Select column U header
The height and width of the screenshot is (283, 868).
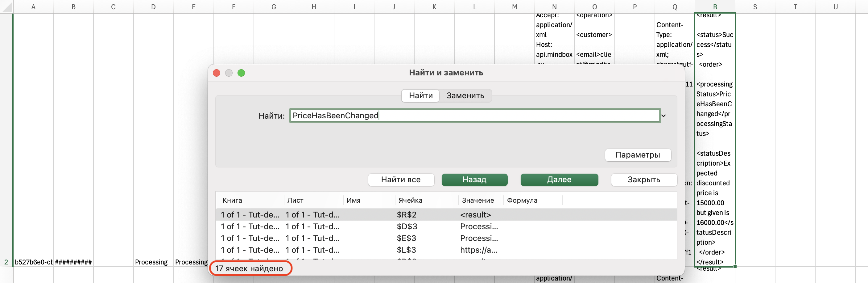click(x=835, y=7)
